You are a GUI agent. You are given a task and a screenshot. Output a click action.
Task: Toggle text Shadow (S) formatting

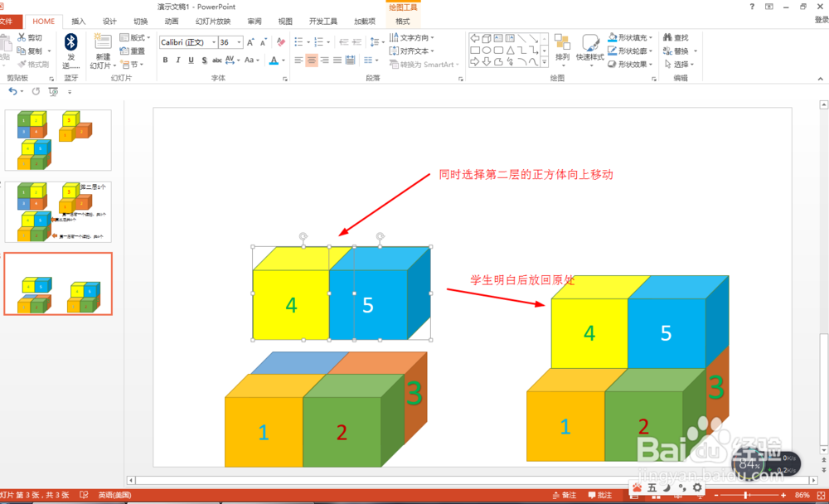coord(204,61)
